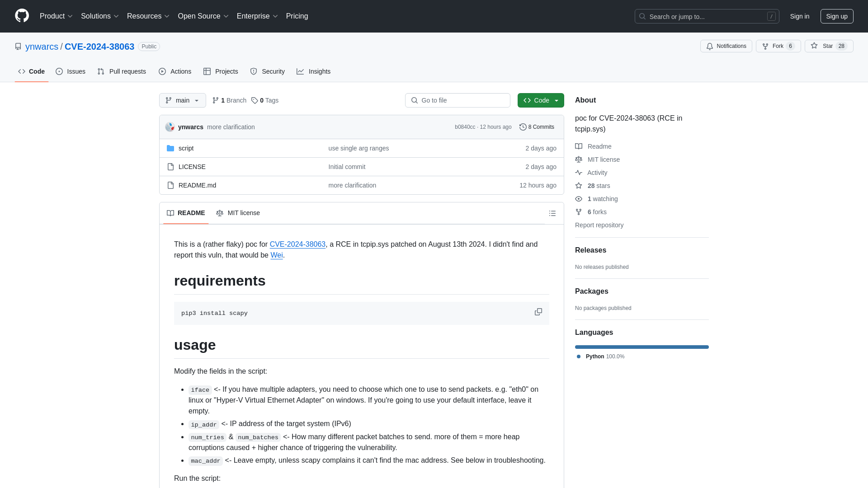Click the README.md file icon
868x488 pixels.
[170, 185]
